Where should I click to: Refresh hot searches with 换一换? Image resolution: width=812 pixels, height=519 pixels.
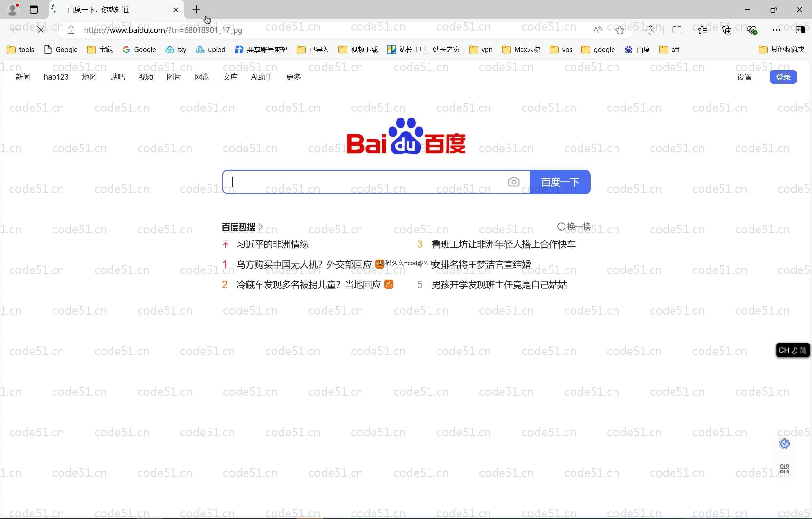click(574, 226)
